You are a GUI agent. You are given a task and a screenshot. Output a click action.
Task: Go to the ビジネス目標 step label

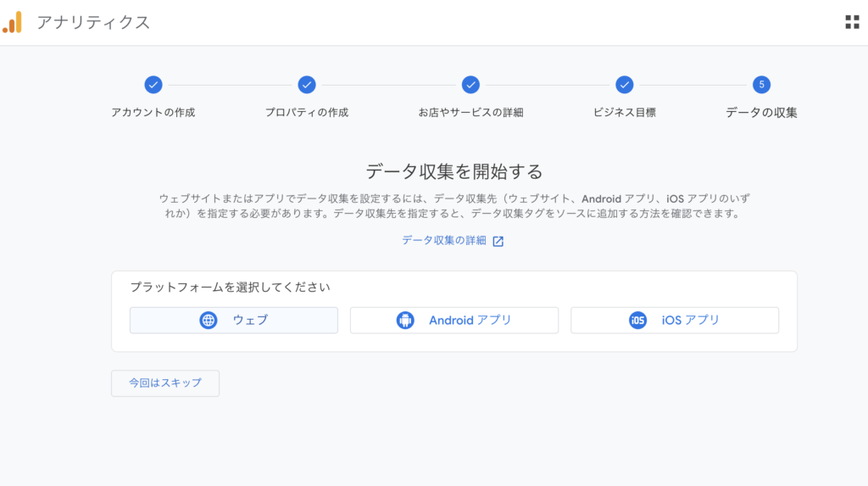click(x=625, y=113)
